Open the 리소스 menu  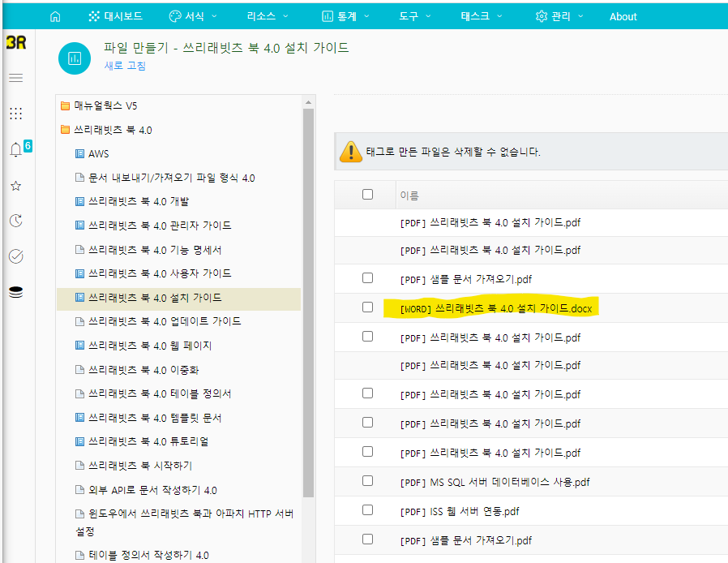pyautogui.click(x=268, y=17)
